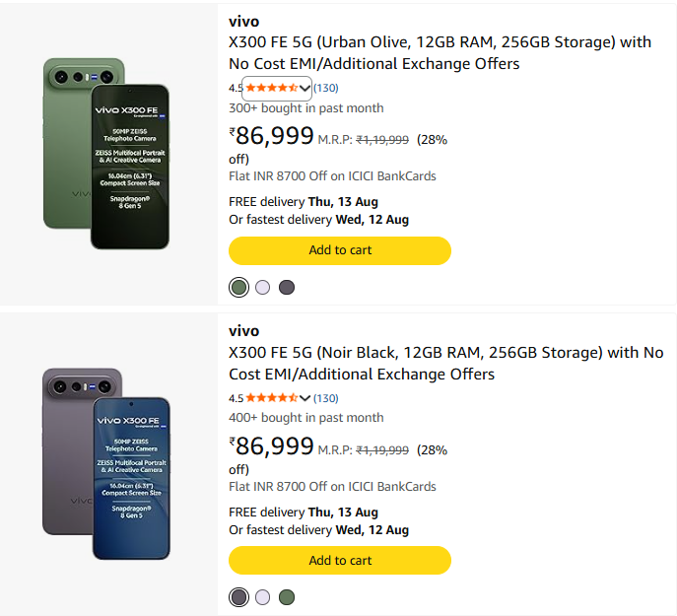677x616 pixels.
Task: Add Noir Black X300 FE to cart
Action: coord(340,560)
